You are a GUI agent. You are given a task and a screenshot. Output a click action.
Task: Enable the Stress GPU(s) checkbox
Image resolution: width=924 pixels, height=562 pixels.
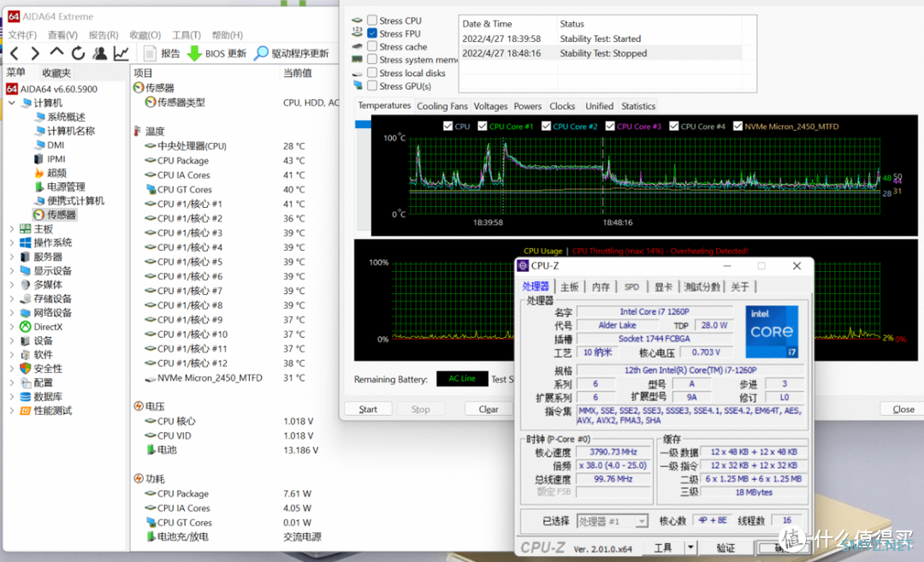coord(372,86)
